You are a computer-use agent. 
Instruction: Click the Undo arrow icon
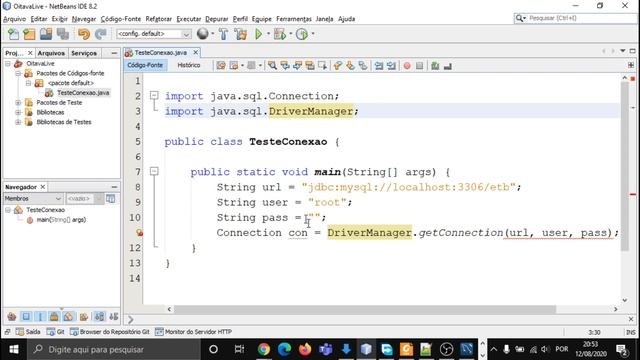[x=84, y=34]
